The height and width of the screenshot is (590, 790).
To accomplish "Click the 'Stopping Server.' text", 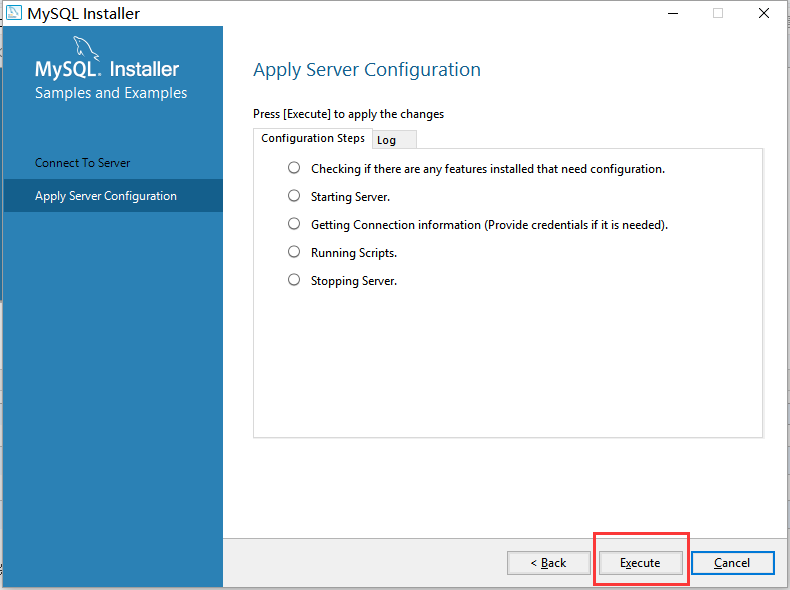I will (354, 281).
